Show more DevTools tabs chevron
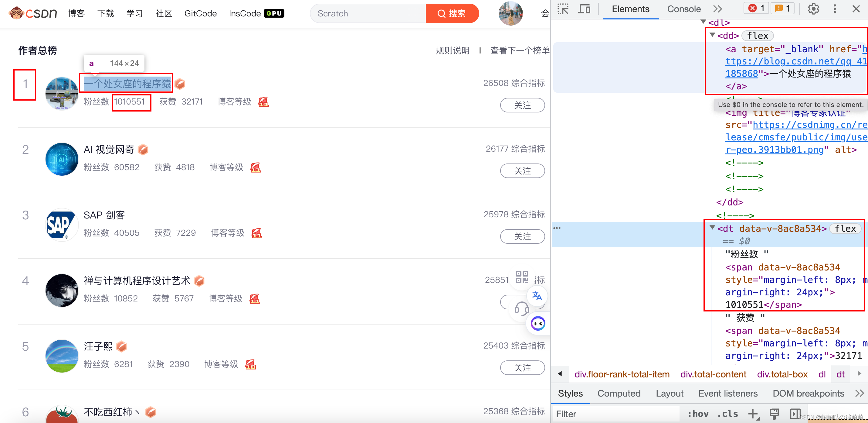The height and width of the screenshot is (423, 868). click(x=717, y=9)
